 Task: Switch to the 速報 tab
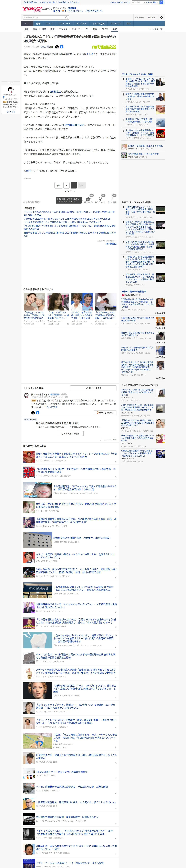[x=38, y=24]
